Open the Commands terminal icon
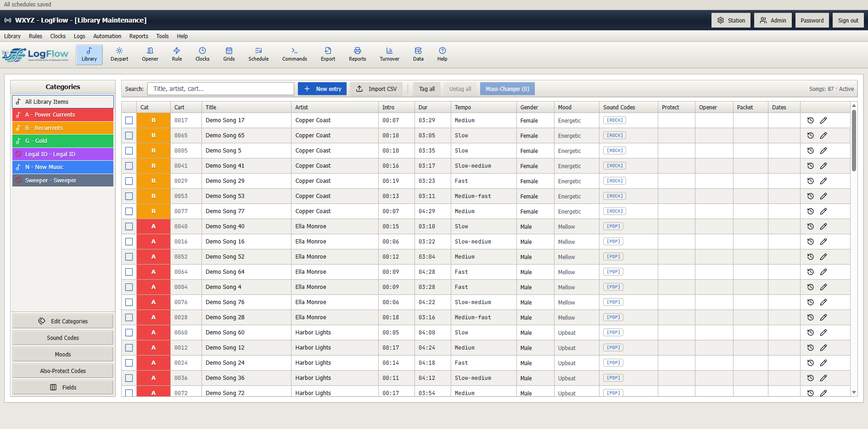The width and height of the screenshot is (868, 429). [295, 54]
